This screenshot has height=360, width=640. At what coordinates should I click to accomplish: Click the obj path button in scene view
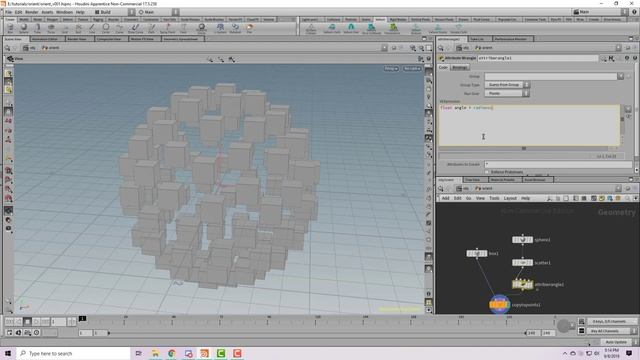click(30, 48)
